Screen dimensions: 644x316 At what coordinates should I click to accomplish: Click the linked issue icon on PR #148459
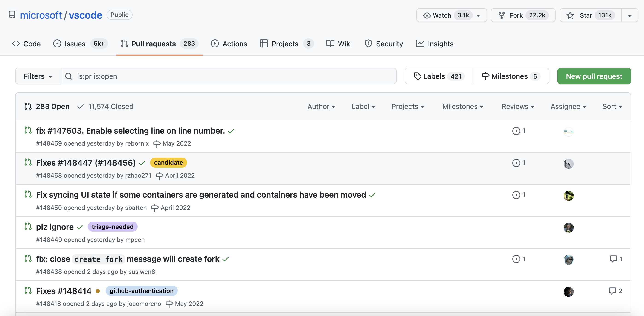(x=516, y=131)
